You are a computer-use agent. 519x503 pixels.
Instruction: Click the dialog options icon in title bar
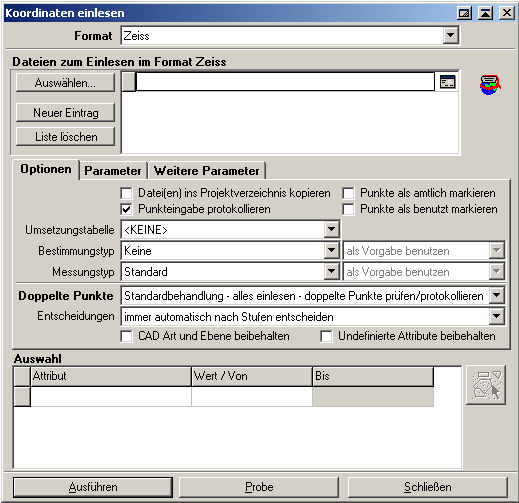[464, 13]
